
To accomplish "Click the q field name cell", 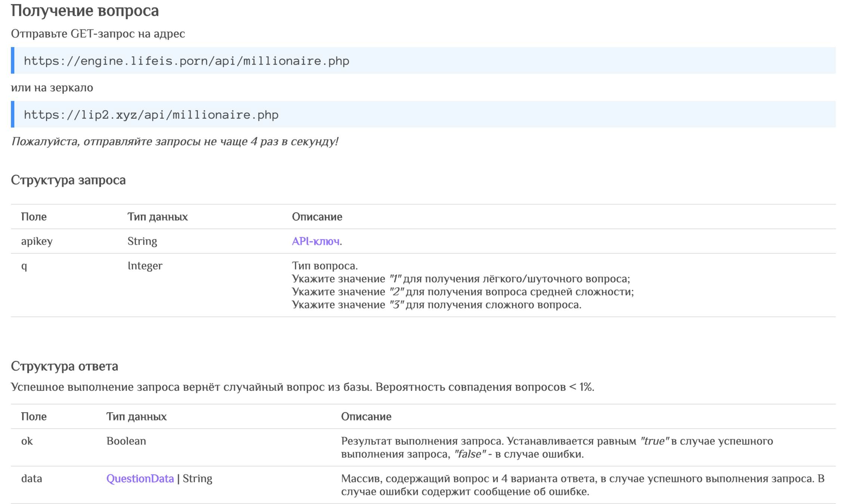I will [x=24, y=266].
